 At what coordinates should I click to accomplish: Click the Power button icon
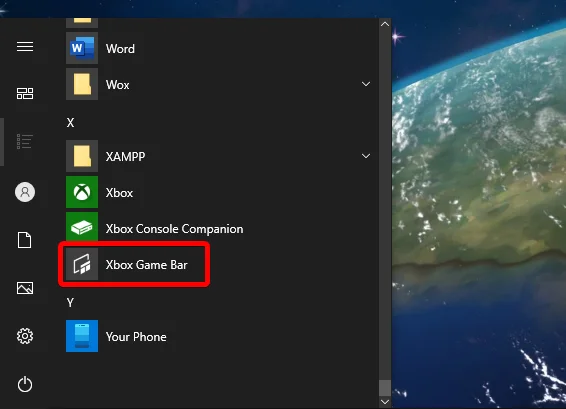[25, 384]
